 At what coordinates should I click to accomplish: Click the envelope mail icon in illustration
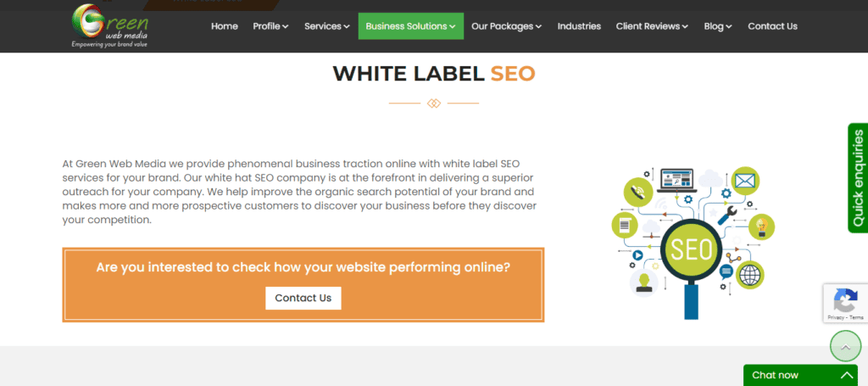pyautogui.click(x=744, y=180)
